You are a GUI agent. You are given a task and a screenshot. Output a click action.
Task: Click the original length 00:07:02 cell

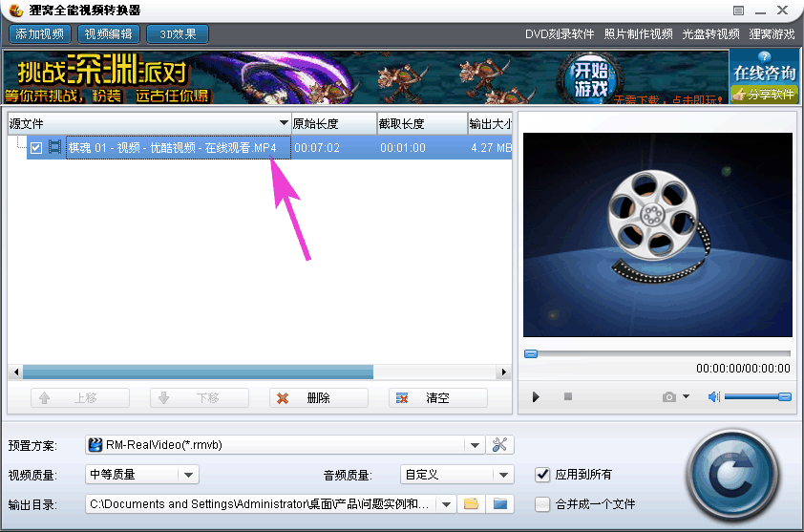click(317, 148)
